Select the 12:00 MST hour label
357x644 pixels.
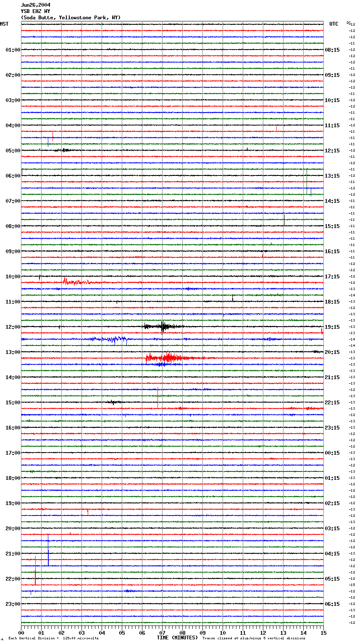13,327
